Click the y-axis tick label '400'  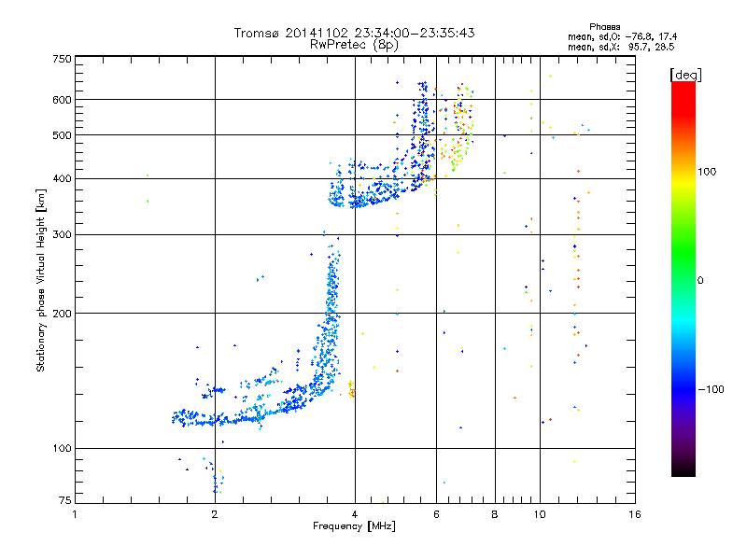62,178
